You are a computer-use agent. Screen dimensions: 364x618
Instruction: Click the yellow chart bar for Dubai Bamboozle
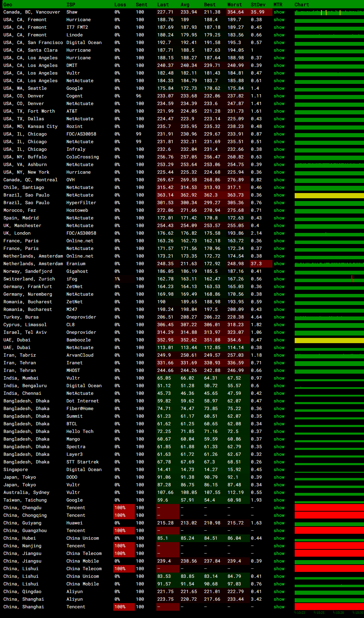point(329,340)
